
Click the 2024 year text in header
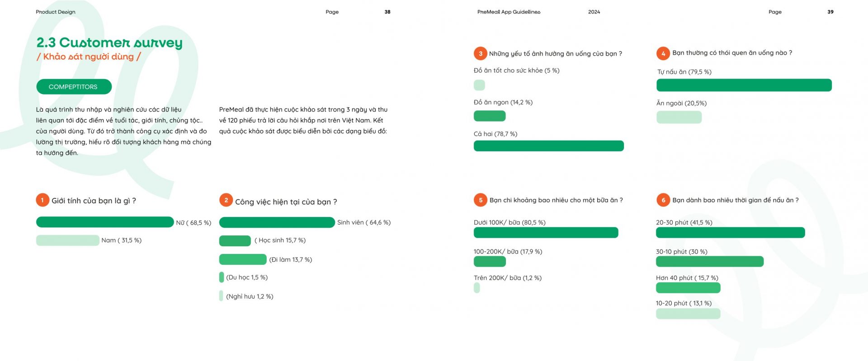click(x=594, y=12)
